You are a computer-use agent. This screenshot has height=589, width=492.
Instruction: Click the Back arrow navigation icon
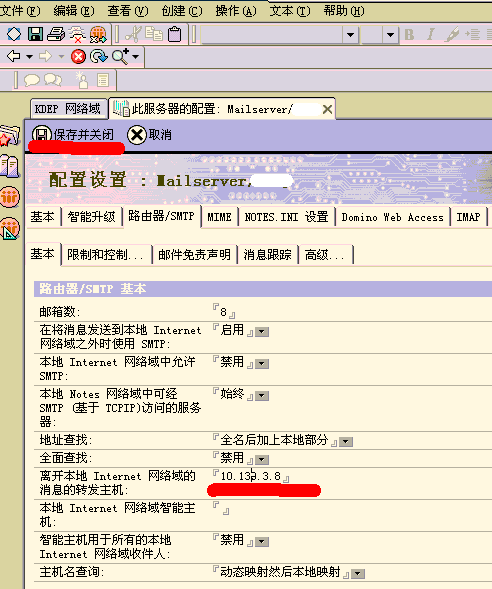14,57
